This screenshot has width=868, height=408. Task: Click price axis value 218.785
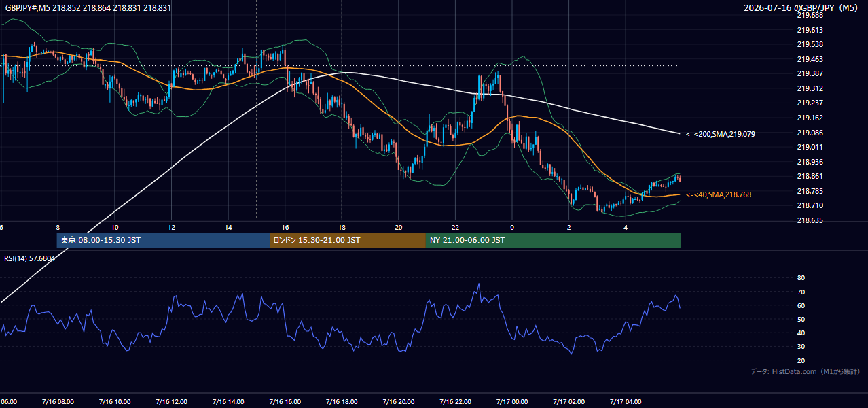point(810,191)
